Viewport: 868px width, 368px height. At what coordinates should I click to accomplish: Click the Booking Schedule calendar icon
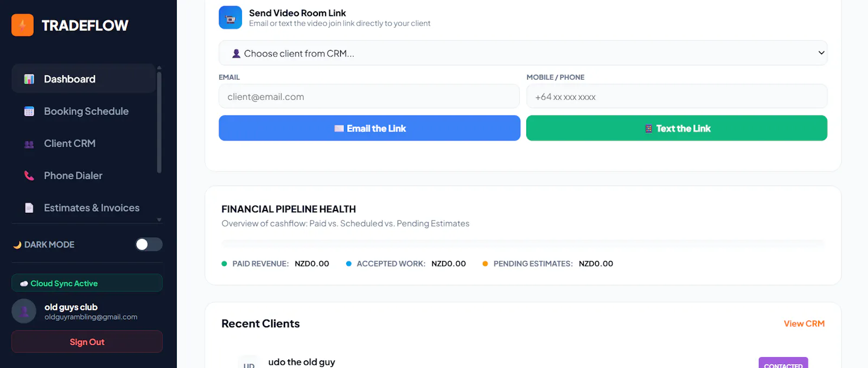coord(29,111)
